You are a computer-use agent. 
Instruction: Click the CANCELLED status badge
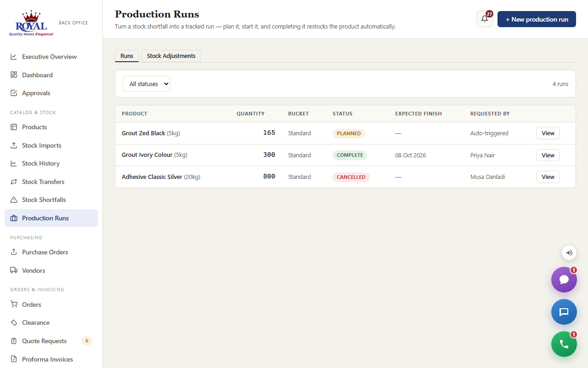tap(351, 177)
